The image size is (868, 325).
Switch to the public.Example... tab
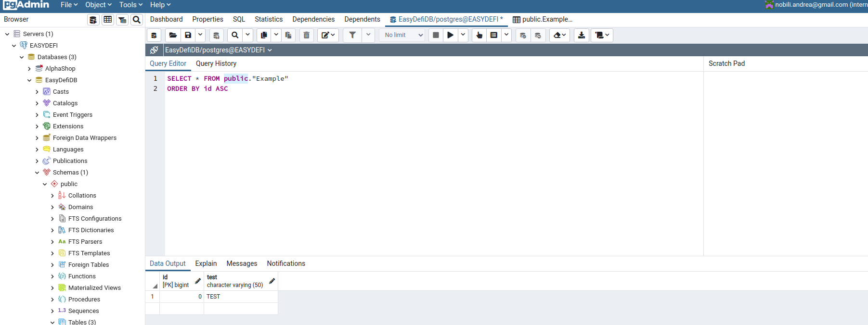pyautogui.click(x=543, y=19)
